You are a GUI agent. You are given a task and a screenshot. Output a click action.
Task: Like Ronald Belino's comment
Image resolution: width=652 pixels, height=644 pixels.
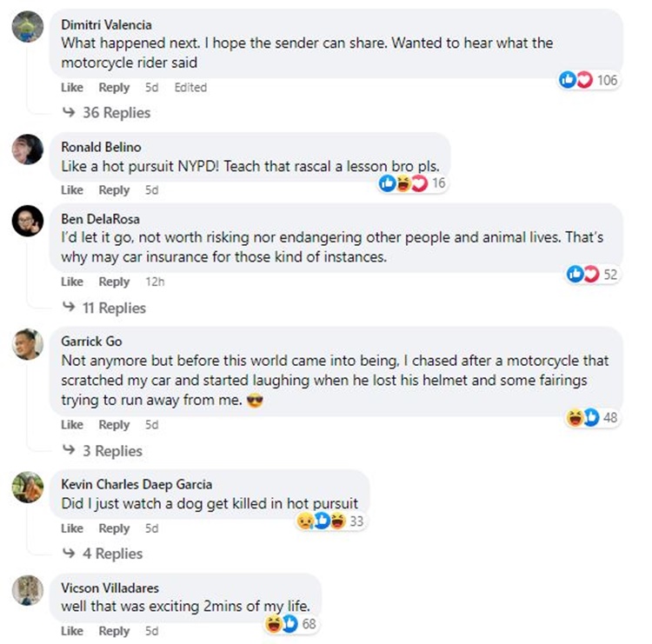[72, 190]
